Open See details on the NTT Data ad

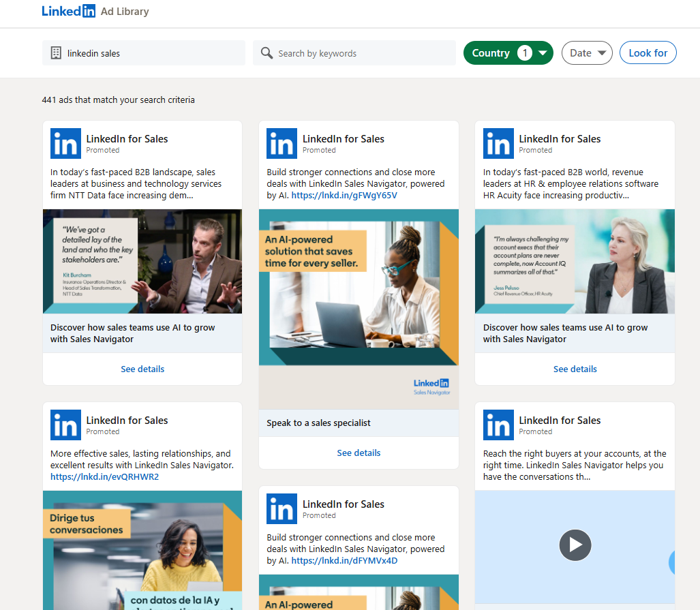[142, 369]
